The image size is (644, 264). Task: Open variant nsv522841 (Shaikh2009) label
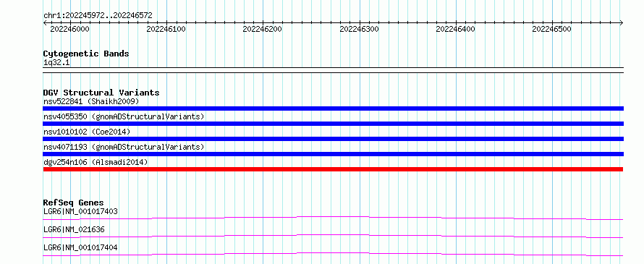click(x=92, y=101)
